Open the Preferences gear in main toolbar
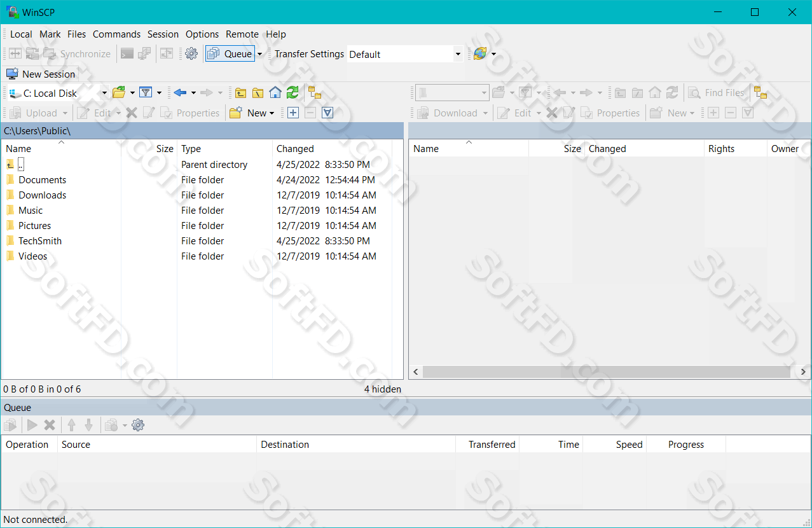The height and width of the screenshot is (528, 812). pos(191,54)
